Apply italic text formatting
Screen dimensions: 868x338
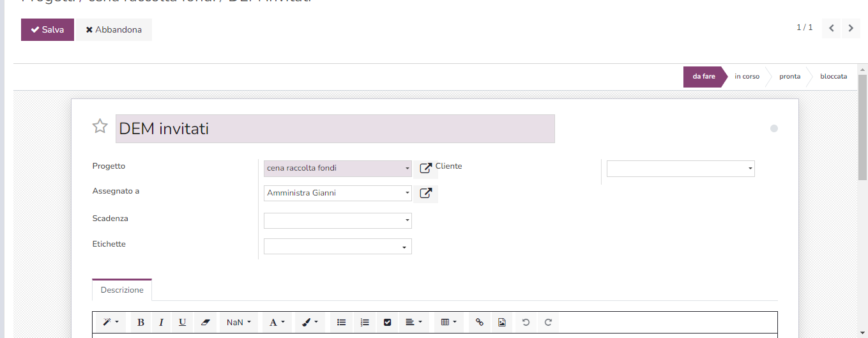[162, 323]
